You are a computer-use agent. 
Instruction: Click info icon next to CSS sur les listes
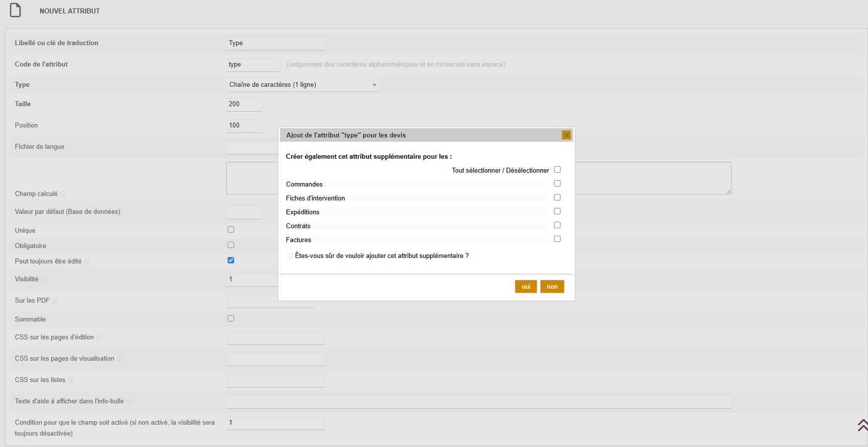click(71, 380)
